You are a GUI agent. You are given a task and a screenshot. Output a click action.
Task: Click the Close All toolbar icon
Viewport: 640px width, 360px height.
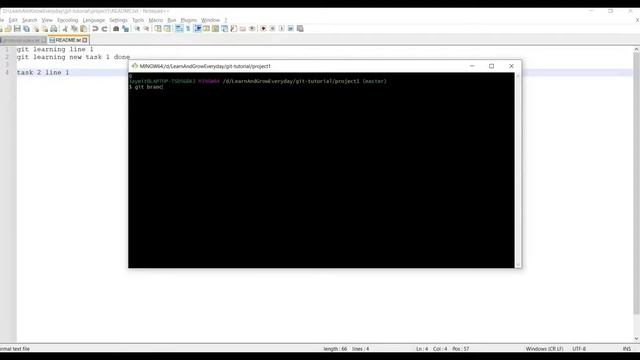point(44,29)
